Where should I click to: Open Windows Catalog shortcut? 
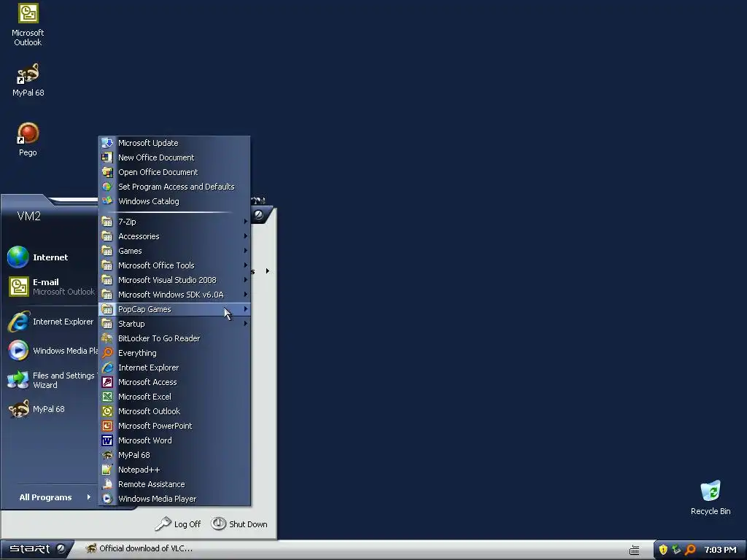(x=174, y=201)
